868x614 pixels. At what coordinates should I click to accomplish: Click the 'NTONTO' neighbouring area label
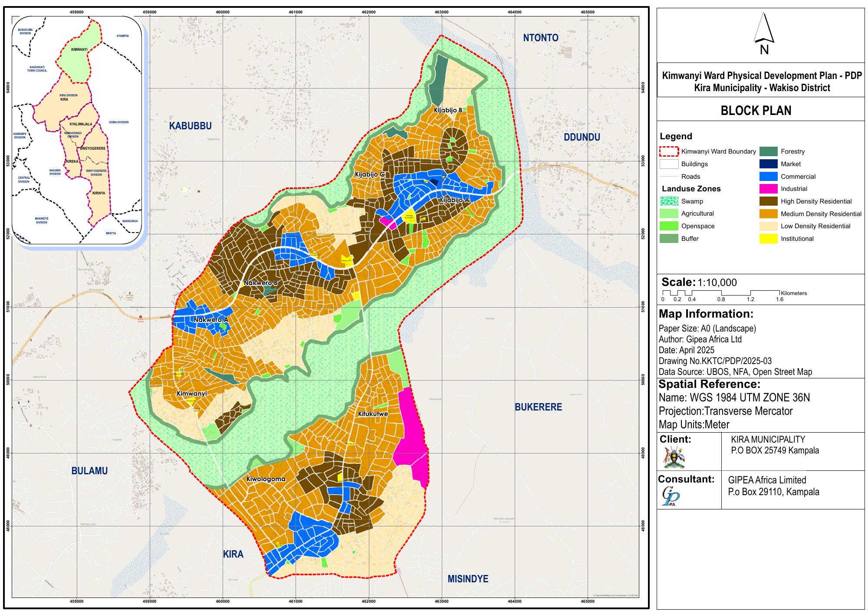tap(540, 38)
